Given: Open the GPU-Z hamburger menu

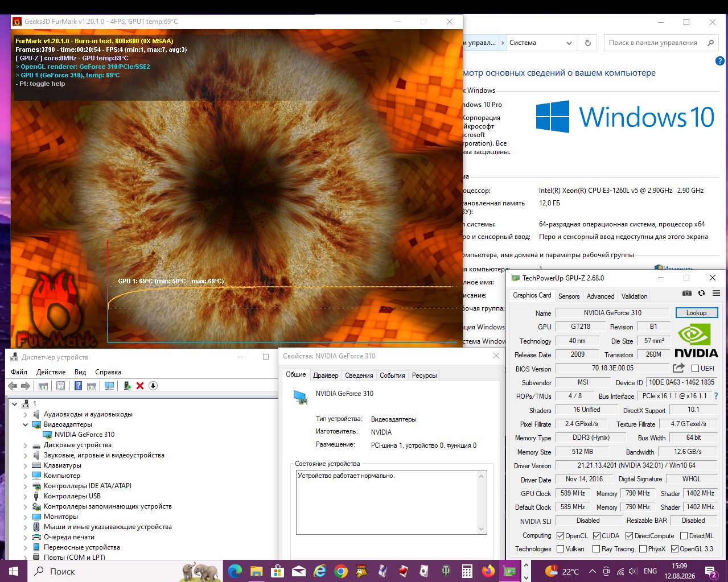Looking at the screenshot, I should pyautogui.click(x=716, y=293).
